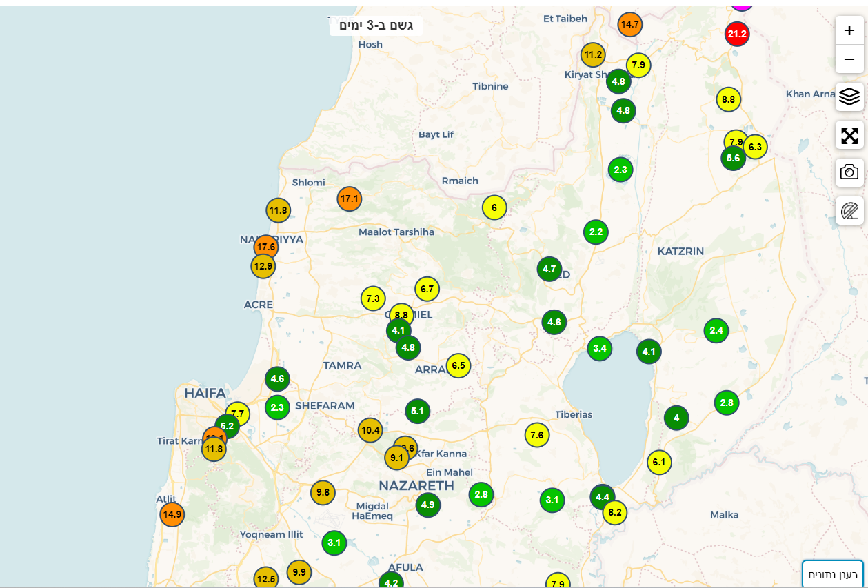The width and height of the screenshot is (868, 588).
Task: Open the yellow 6 marker near Rmaich
Action: coord(494,207)
